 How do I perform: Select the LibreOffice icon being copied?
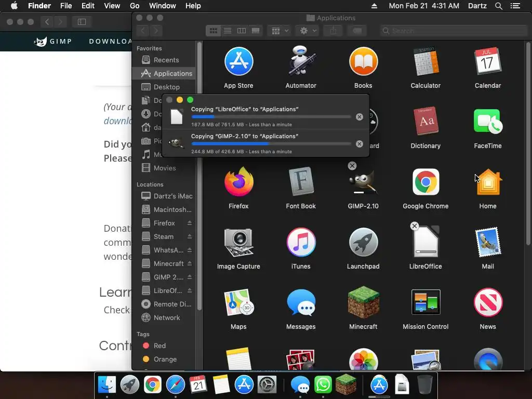[425, 242]
